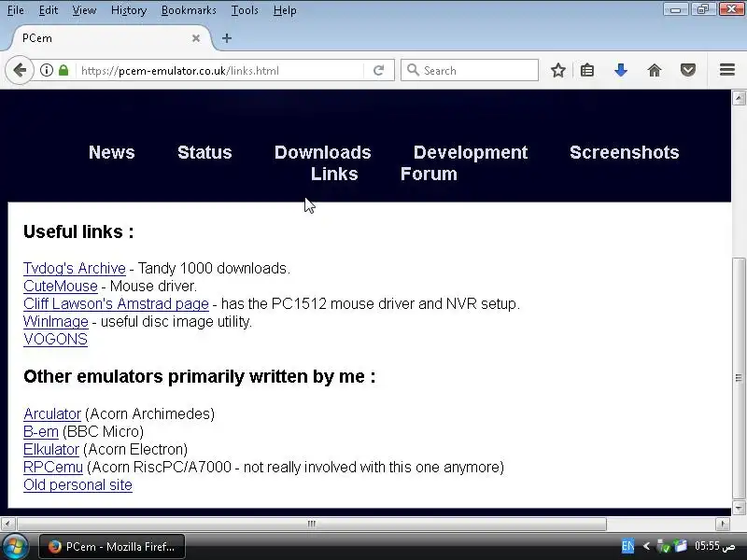Activate PCem - Mozilla Firefox taskbar button

coord(112,547)
